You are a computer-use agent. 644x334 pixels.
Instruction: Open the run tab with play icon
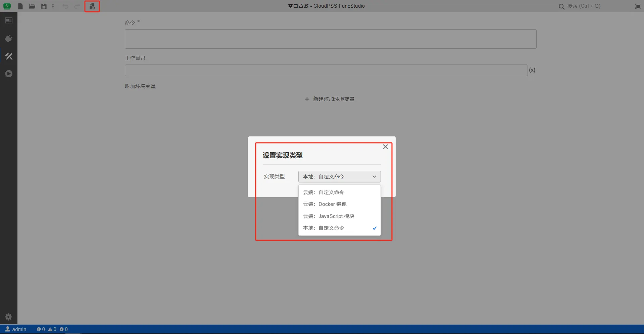(9, 74)
